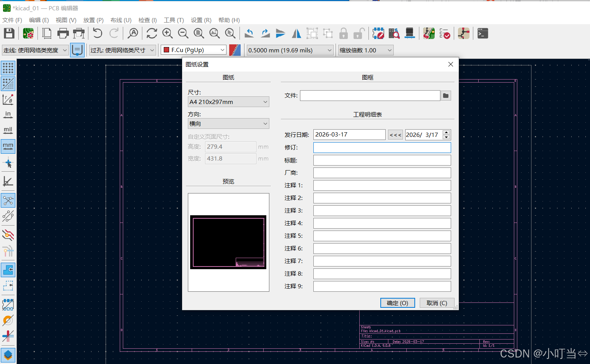This screenshot has height=364, width=590.
Task: Open the 缩放倍数 1.00 zoom dropdown
Action: pyautogui.click(x=366, y=50)
